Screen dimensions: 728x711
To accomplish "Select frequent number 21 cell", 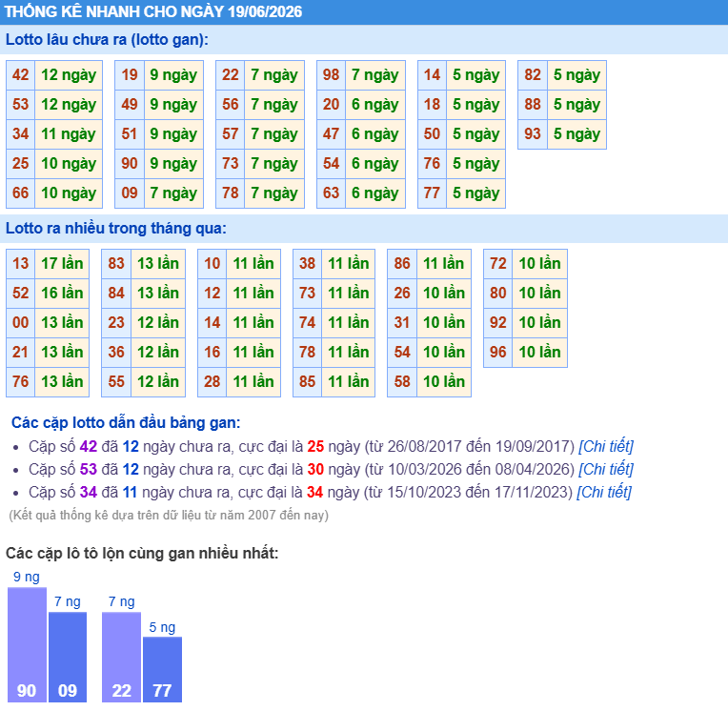I will pyautogui.click(x=20, y=352).
